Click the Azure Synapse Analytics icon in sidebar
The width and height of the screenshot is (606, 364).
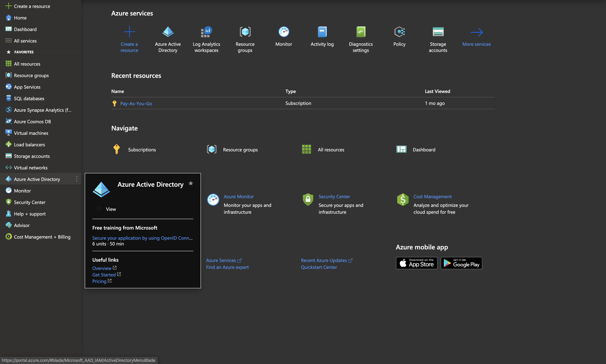click(x=9, y=110)
